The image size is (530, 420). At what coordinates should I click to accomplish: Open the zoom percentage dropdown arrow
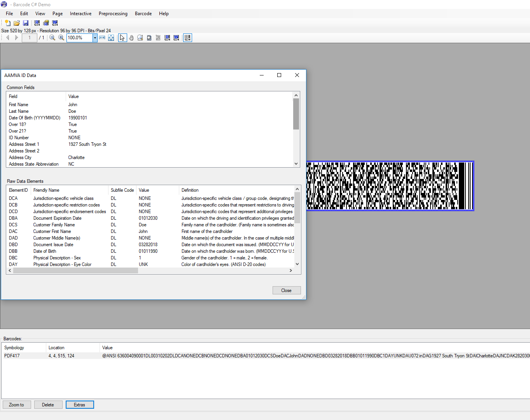click(x=95, y=38)
